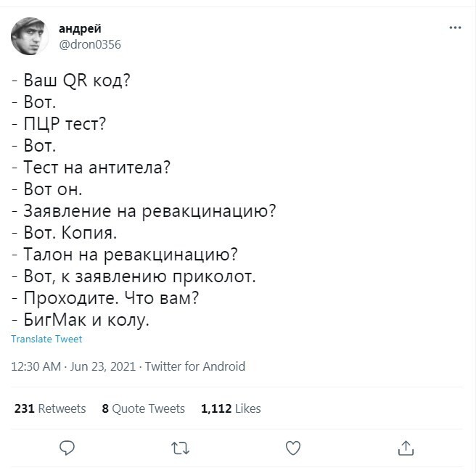
Task: Click the Twitter for Android source link
Action: pyautogui.click(x=195, y=366)
